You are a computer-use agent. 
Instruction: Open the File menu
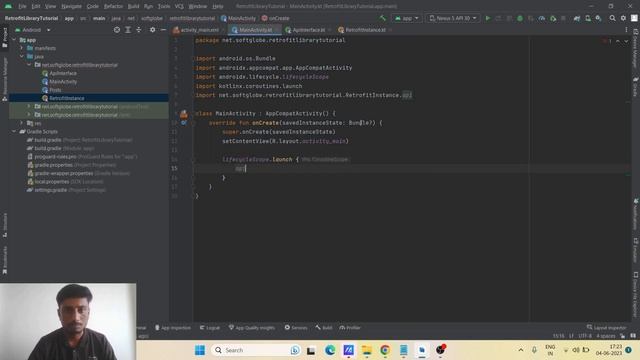tap(22, 6)
